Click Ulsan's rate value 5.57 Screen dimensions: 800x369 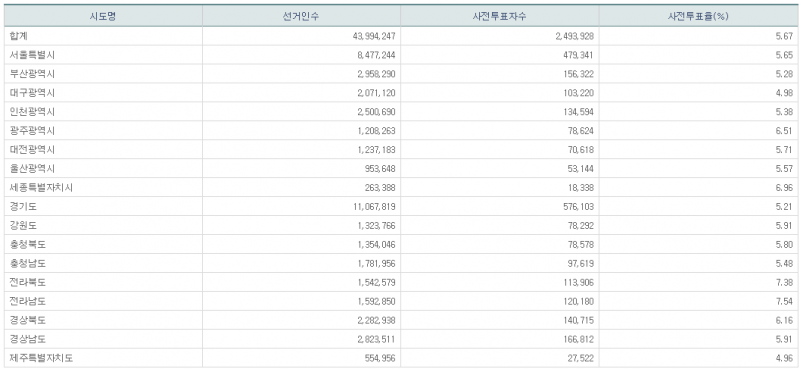784,168
